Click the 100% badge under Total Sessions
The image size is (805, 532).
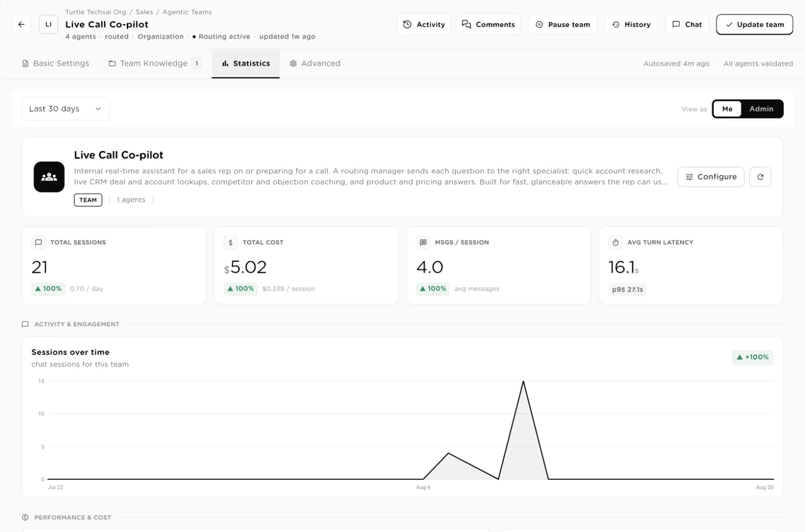(x=48, y=289)
